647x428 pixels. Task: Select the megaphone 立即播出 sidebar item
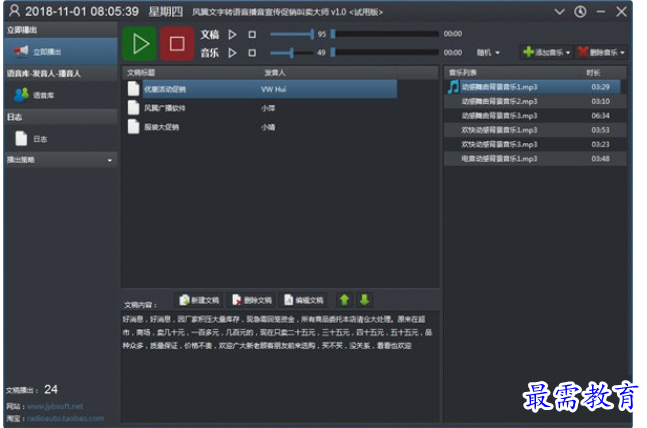pos(60,52)
